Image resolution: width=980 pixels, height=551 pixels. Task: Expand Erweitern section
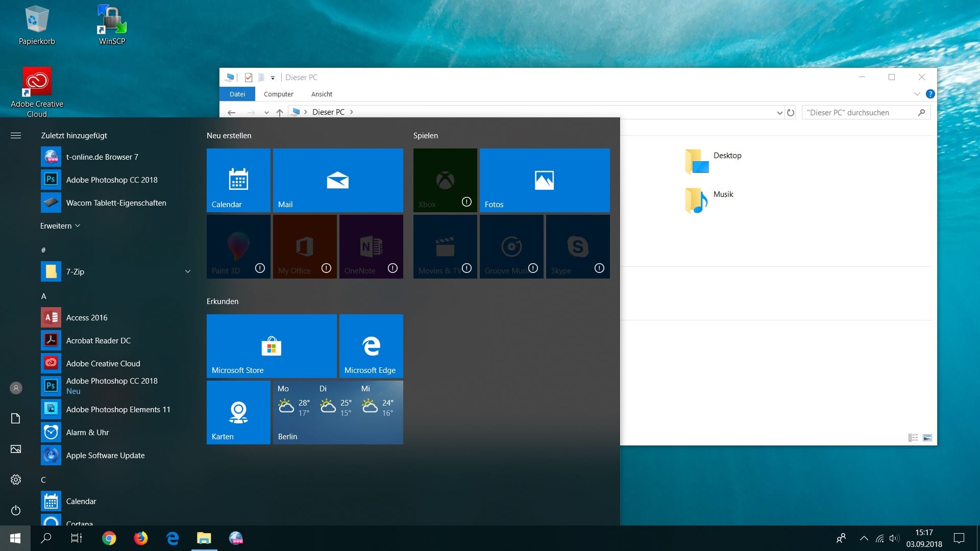(60, 224)
